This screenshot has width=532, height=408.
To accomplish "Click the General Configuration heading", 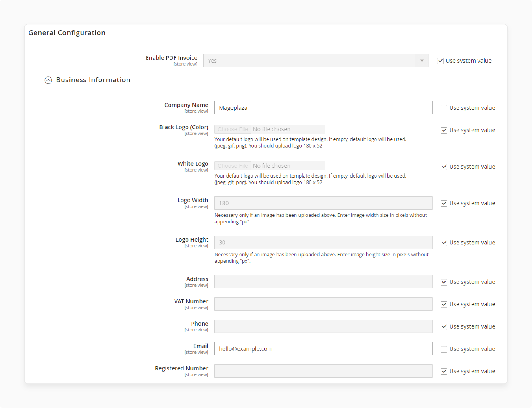I will point(67,33).
